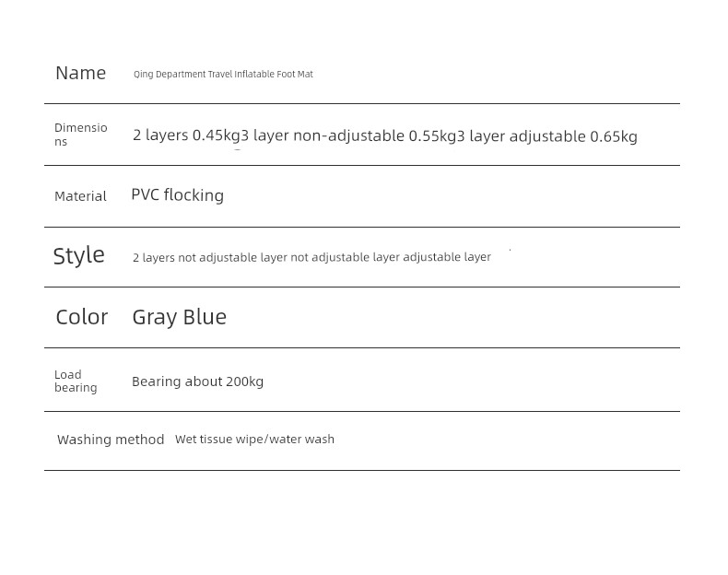728x575 pixels.
Task: Select 'Bearing about 200kg' text
Action: pos(198,381)
